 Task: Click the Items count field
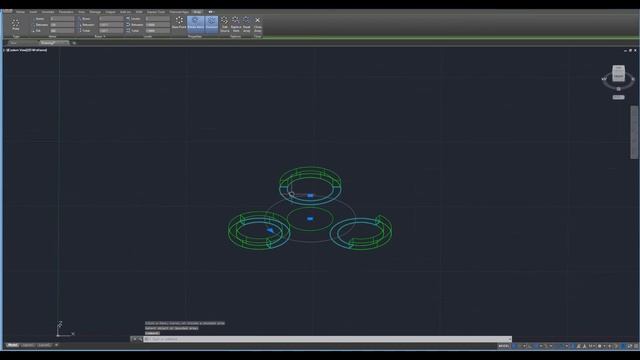62,19
